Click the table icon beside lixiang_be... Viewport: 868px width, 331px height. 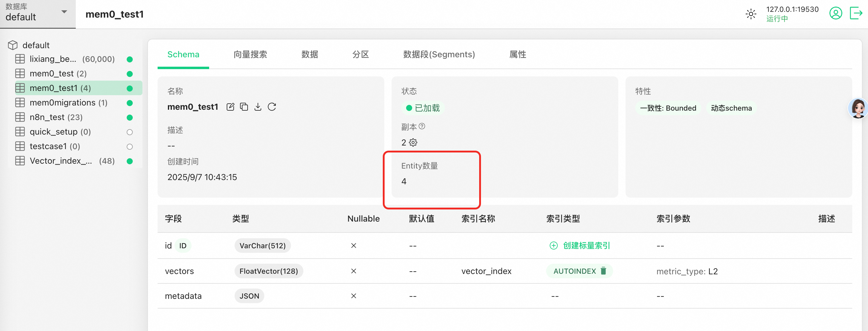pyautogui.click(x=20, y=59)
